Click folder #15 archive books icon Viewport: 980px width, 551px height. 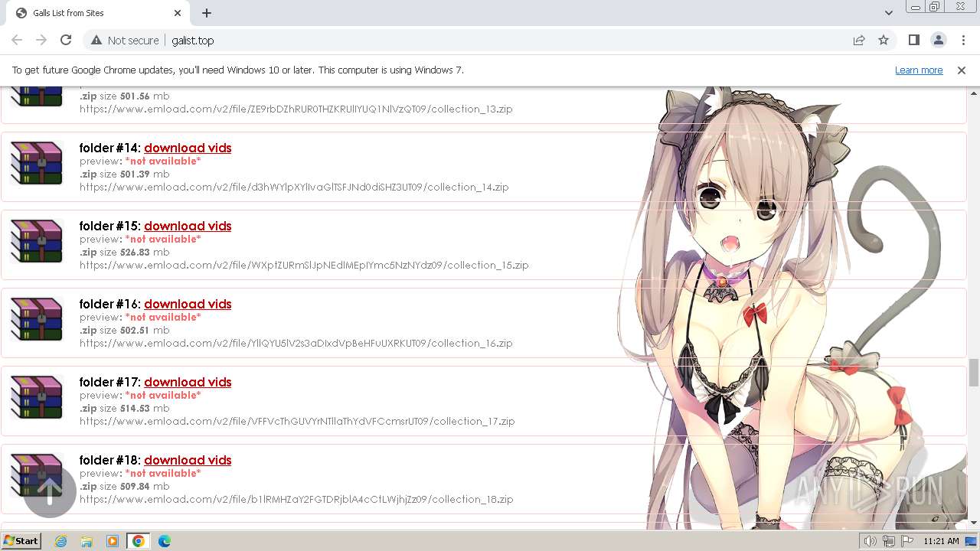coord(36,241)
